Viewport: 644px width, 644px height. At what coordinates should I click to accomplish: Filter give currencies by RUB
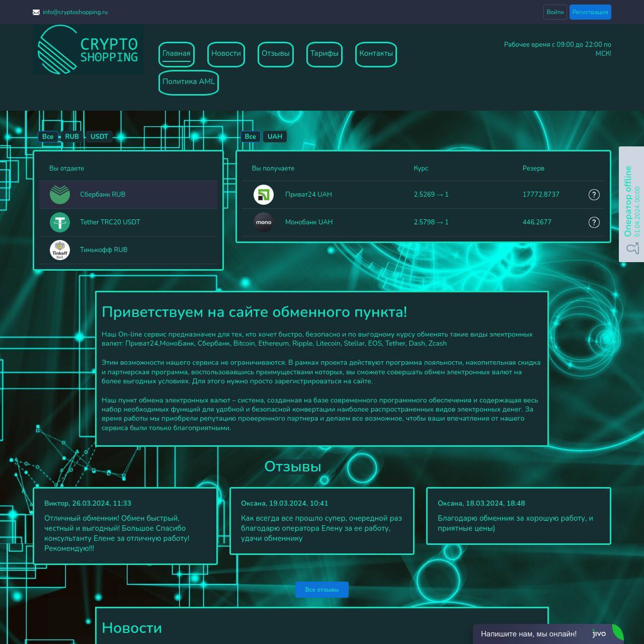point(72,136)
